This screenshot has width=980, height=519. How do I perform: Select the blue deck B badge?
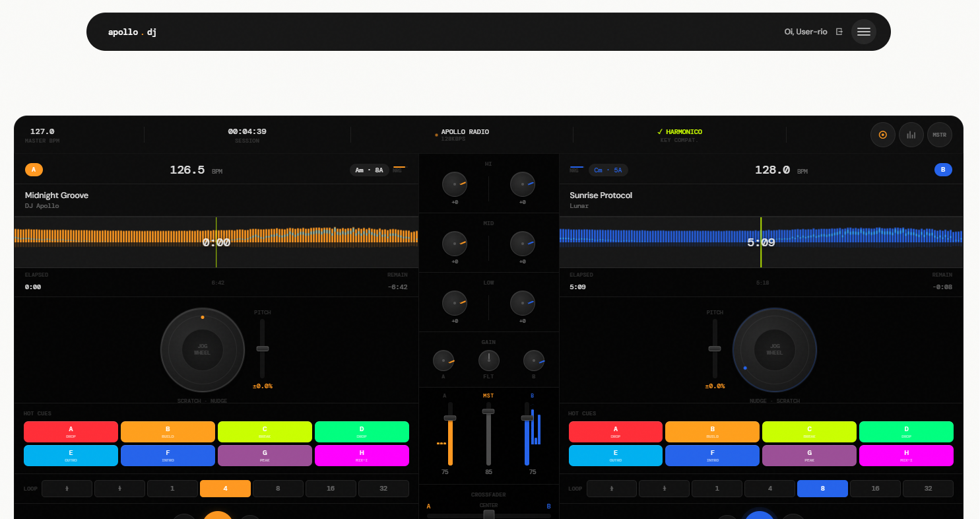pyautogui.click(x=943, y=170)
